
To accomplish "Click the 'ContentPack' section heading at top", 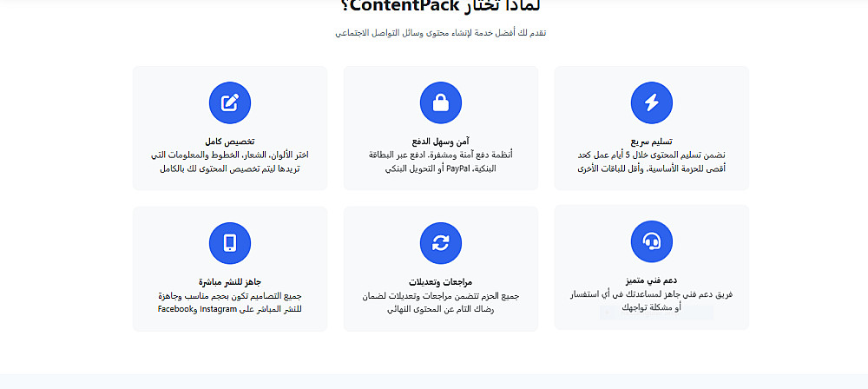I will 441,6.
